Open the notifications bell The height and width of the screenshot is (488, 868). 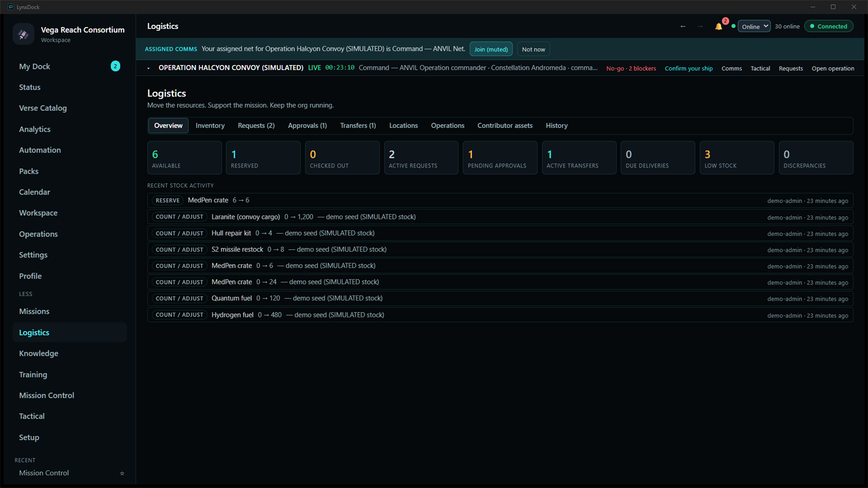coord(718,27)
